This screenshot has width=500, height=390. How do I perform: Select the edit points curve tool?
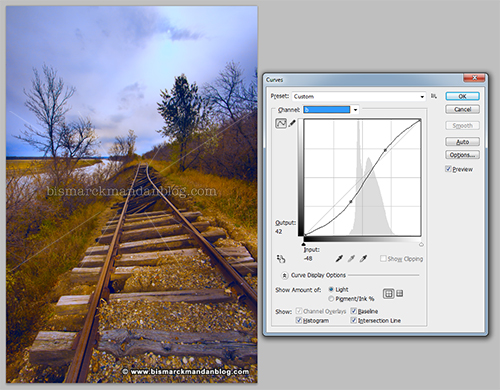pos(281,123)
